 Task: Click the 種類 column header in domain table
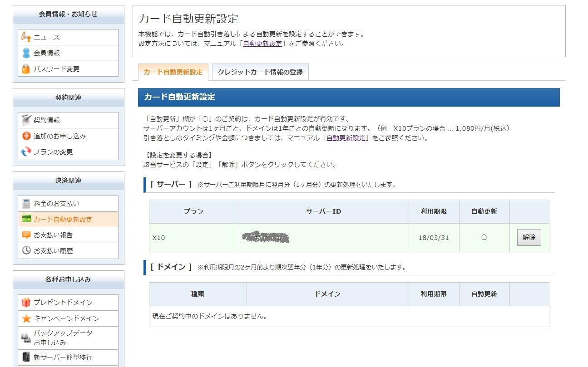(198, 294)
